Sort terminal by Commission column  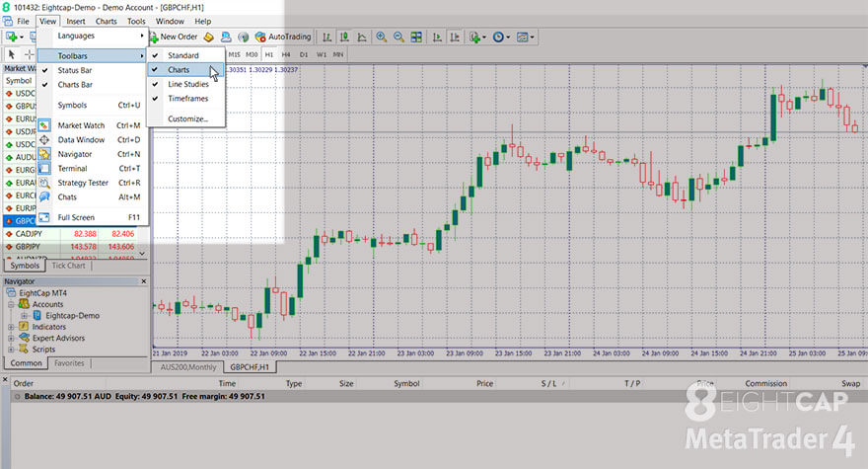pos(765,383)
